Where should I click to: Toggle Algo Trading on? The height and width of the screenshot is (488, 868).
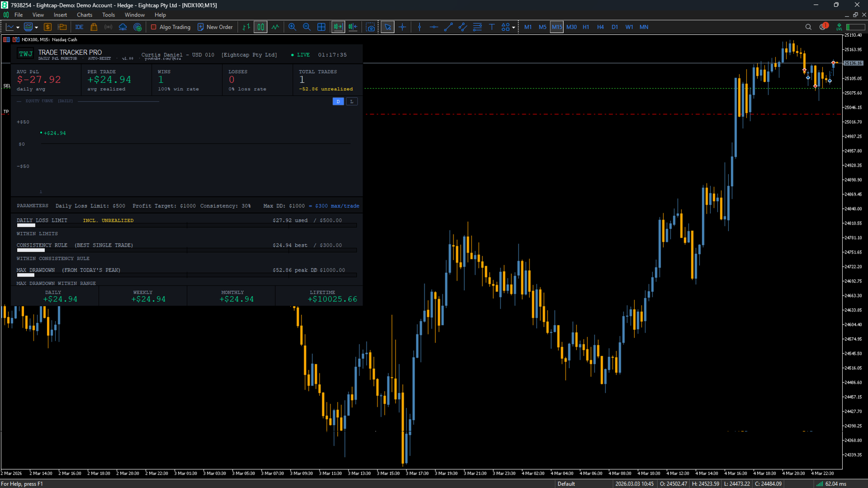170,27
